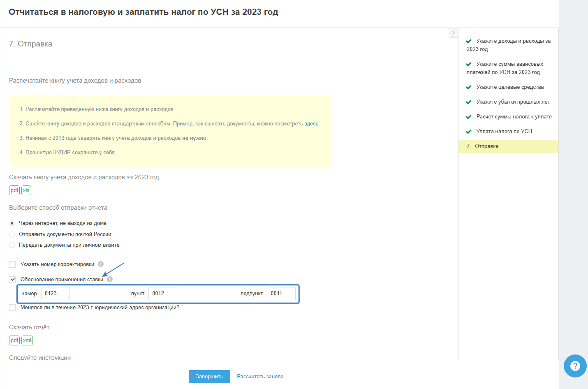
Task: Enable the correction number checkbox
Action: (x=12, y=264)
